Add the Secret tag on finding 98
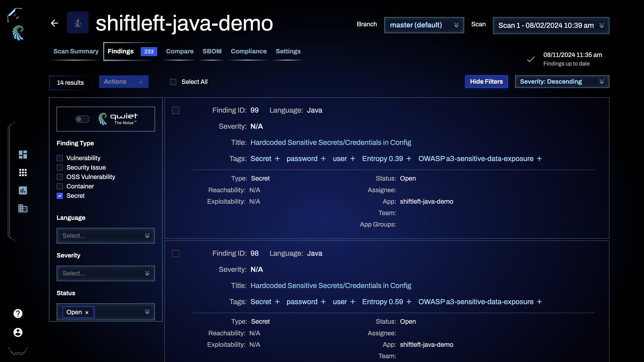Viewport: 644px width, 362px height. tap(277, 302)
